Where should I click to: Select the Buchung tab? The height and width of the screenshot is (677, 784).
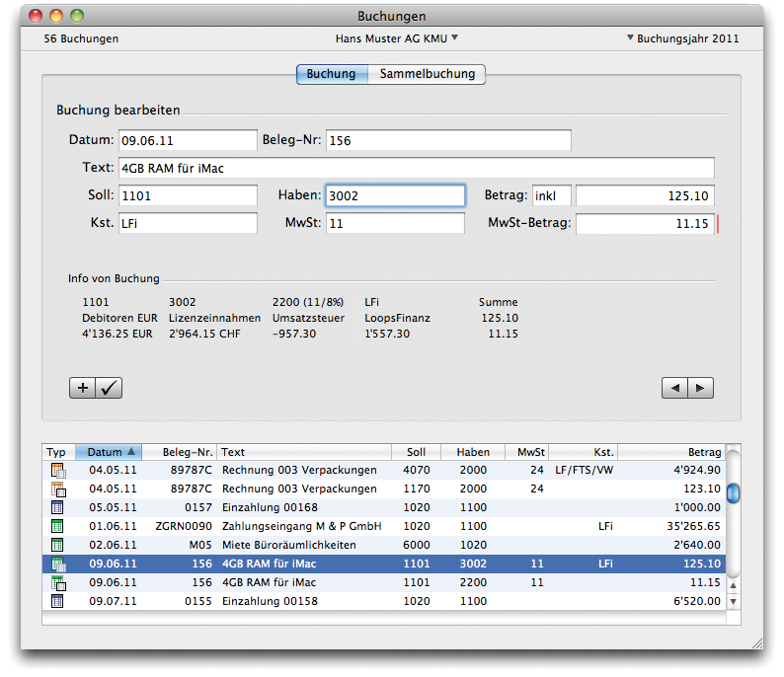[332, 74]
